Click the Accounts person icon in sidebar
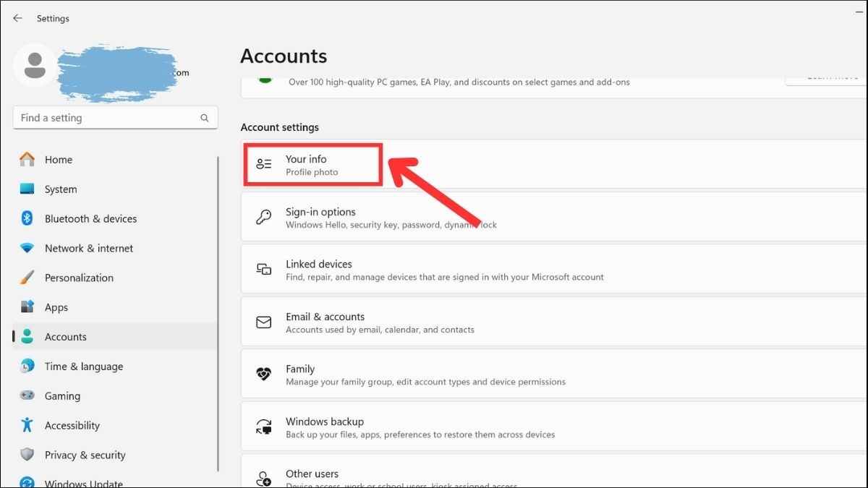The image size is (868, 488). pyautogui.click(x=27, y=337)
